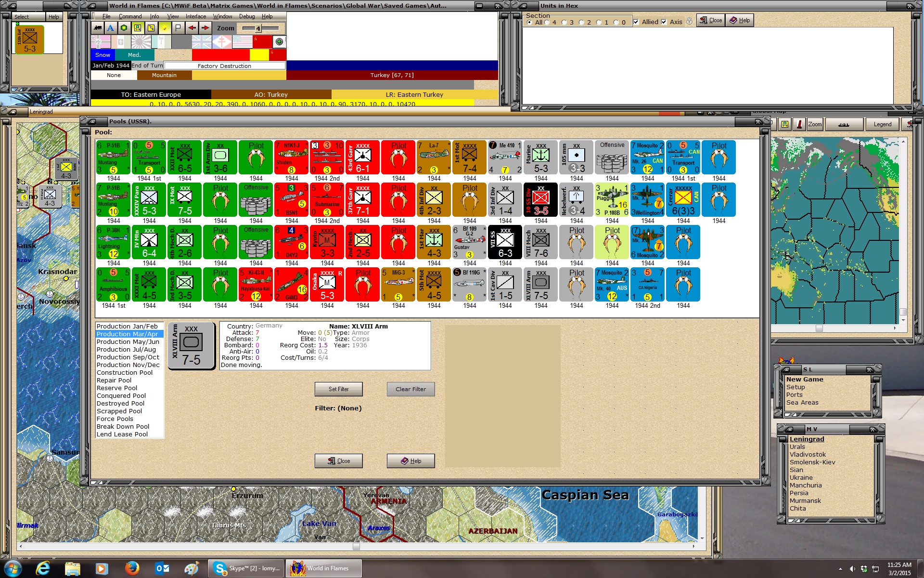Select the VII SS 6-3 counter
The width and height of the screenshot is (924, 578).
[505, 242]
